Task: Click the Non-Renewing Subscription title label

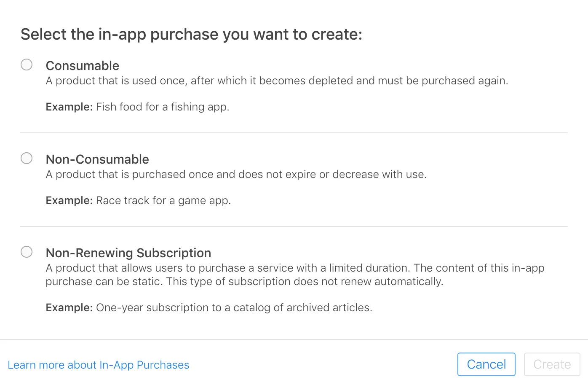Action: point(128,253)
